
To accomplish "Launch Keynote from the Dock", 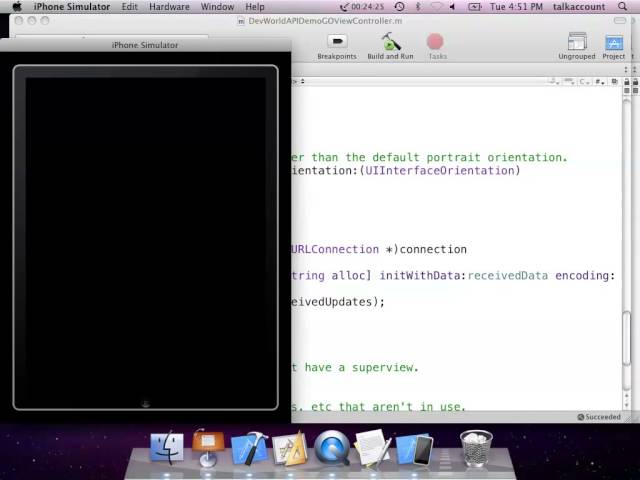I will click(x=208, y=447).
